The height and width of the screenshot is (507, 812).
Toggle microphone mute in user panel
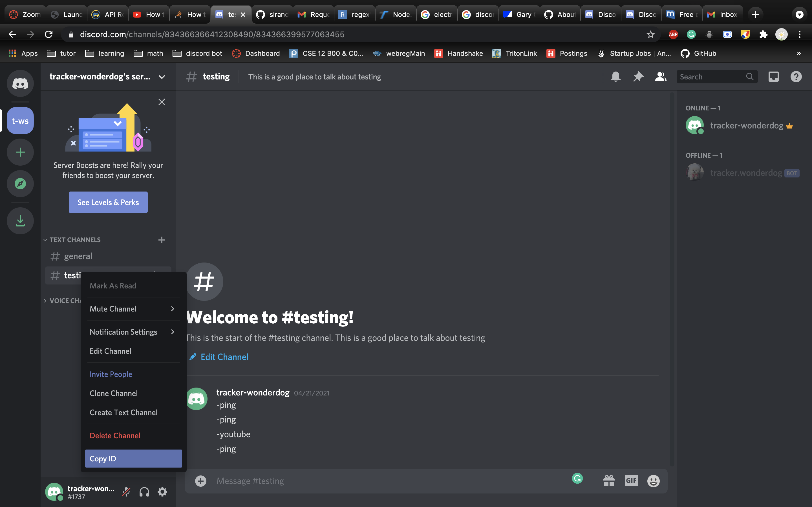[127, 492]
